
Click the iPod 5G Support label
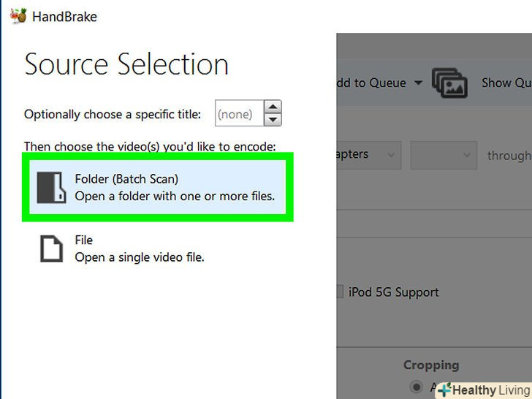pyautogui.click(x=394, y=292)
